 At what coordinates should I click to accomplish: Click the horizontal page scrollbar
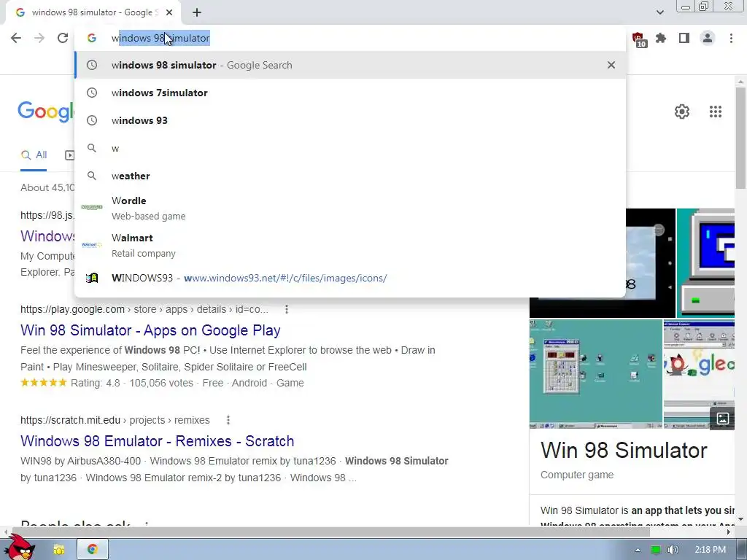pos(331,532)
